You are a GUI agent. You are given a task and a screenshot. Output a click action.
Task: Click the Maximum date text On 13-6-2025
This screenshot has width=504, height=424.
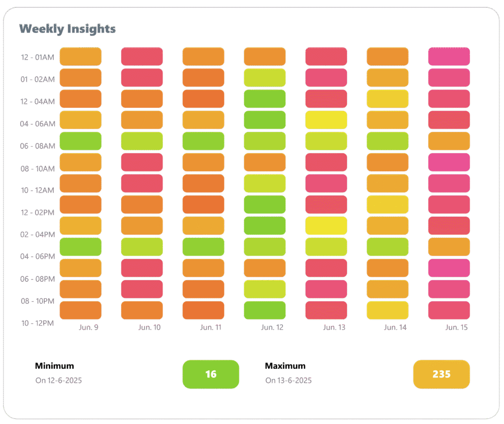[288, 381]
